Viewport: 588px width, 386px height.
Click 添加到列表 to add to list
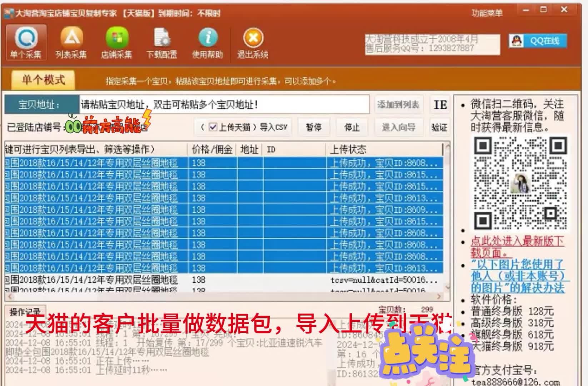click(x=398, y=105)
